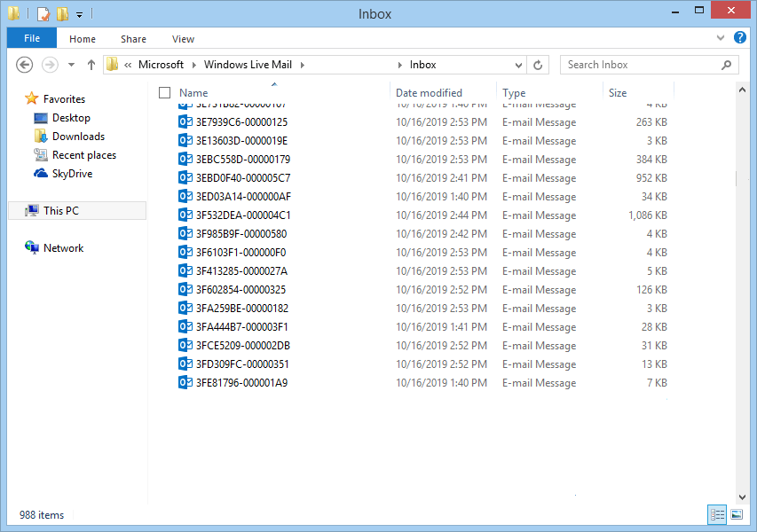Click the Microsoft breadcrumb segment
Viewport: 757px width, 532px height.
click(161, 65)
